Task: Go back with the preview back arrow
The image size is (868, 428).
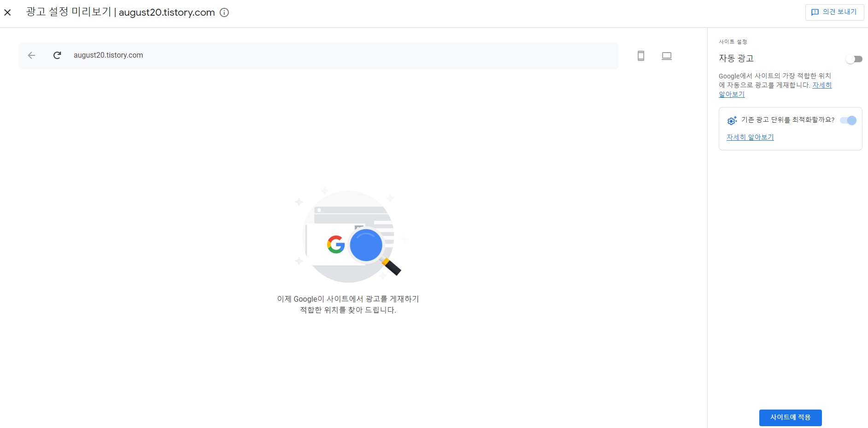Action: [x=31, y=55]
